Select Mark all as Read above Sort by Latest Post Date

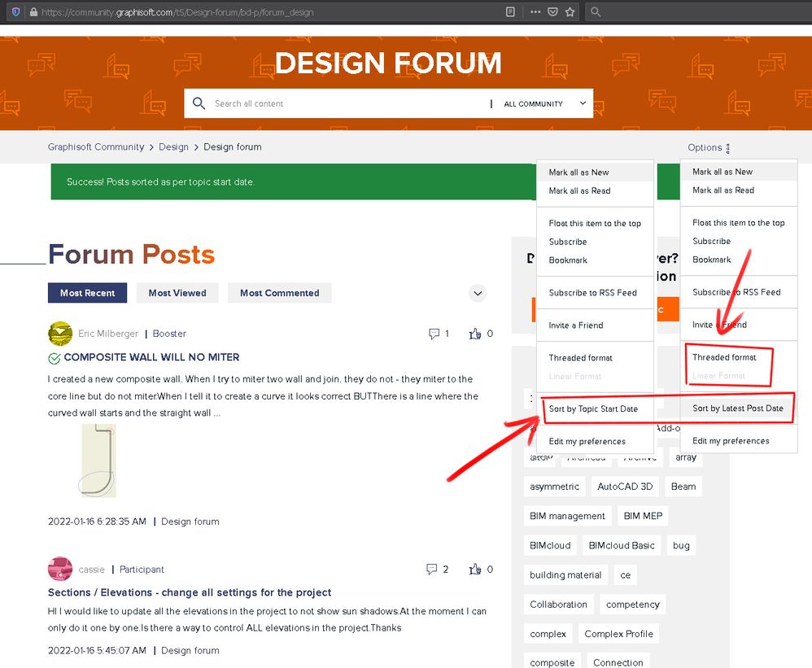[723, 190]
